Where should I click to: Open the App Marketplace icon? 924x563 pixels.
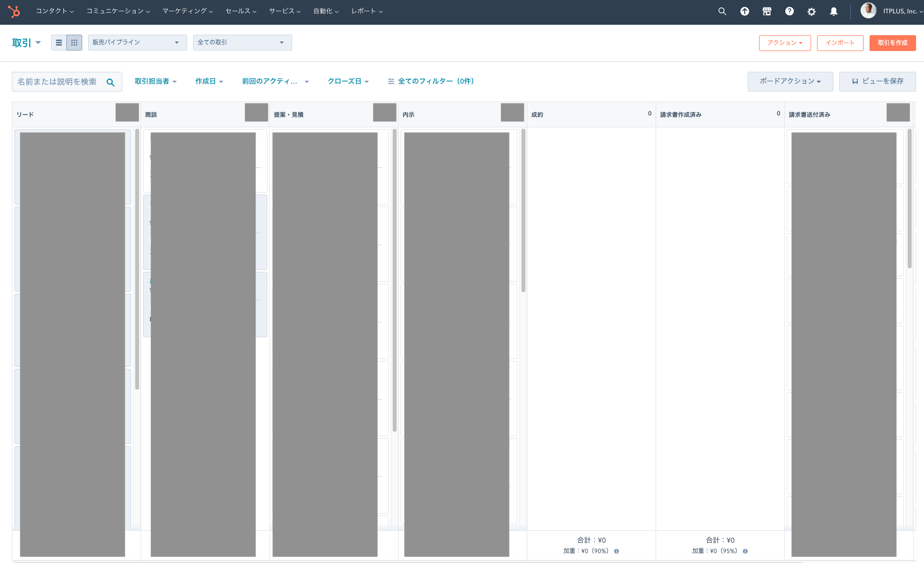coord(767,11)
